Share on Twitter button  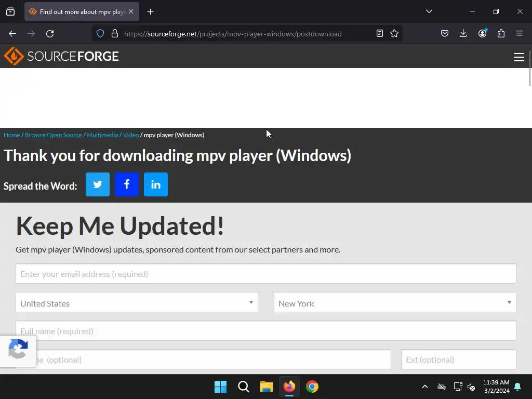(98, 184)
